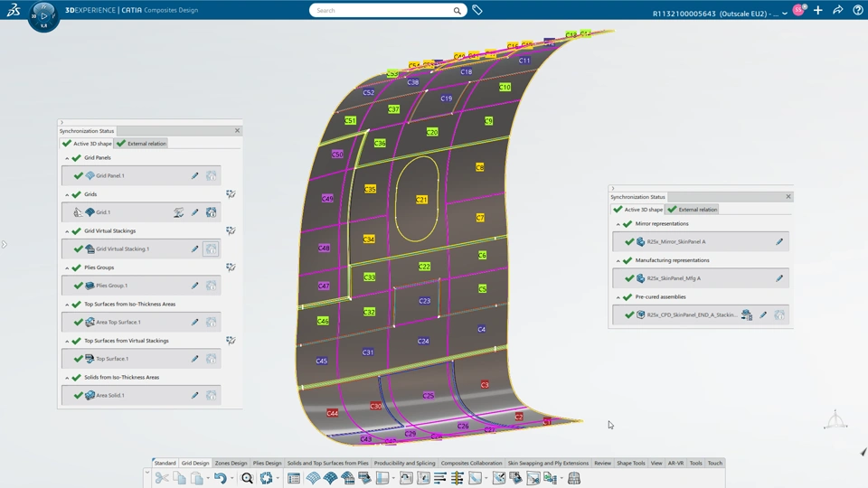The width and height of the screenshot is (868, 488).
Task: Select Grid Virtual Stacking.1 row
Action: tap(141, 249)
